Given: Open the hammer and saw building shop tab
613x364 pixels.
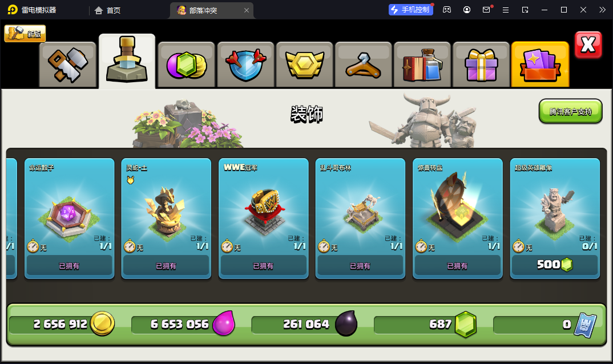Looking at the screenshot, I should pos(67,64).
